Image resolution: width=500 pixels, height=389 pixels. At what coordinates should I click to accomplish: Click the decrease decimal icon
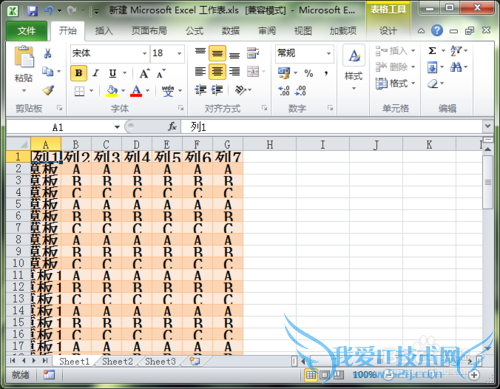coord(300,90)
